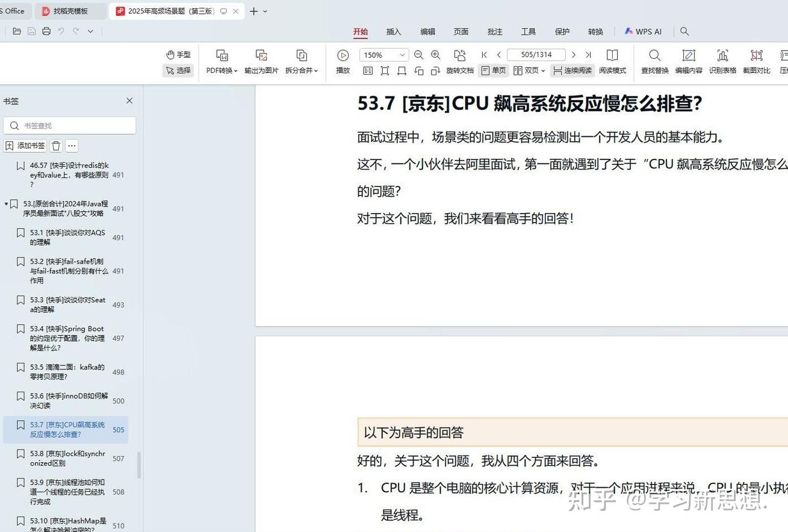Open the 工具 ribbon tab

(x=529, y=32)
